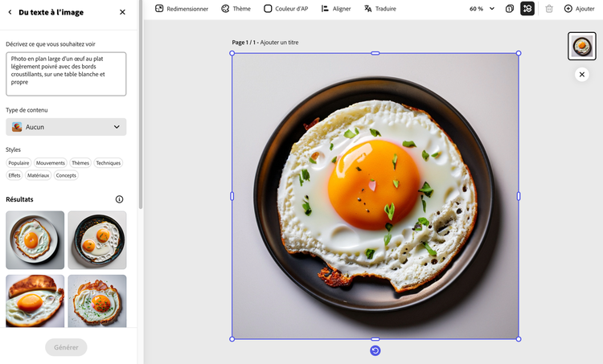Click the Redimensionner tool
The image size is (603, 364).
point(182,9)
